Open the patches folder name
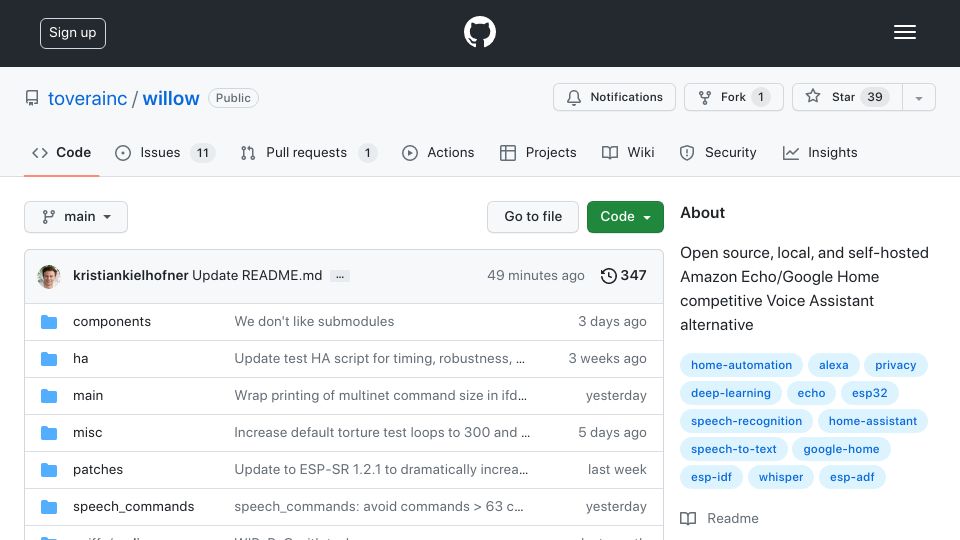 (97, 470)
